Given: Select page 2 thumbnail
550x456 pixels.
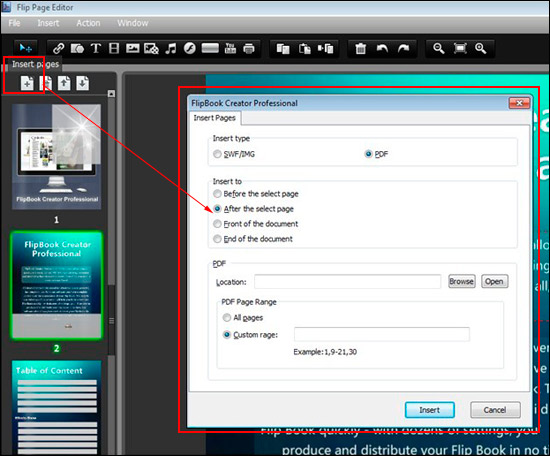Looking at the screenshot, I should (x=56, y=285).
